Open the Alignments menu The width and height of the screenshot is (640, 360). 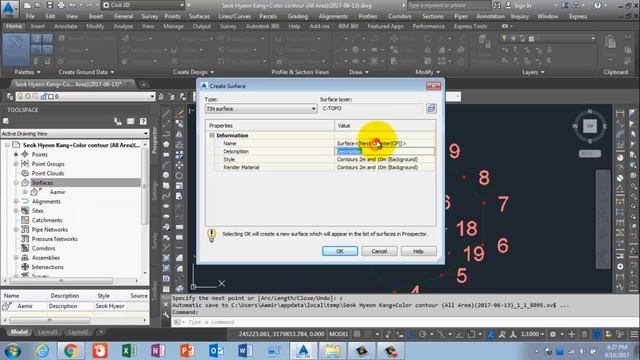click(333, 16)
